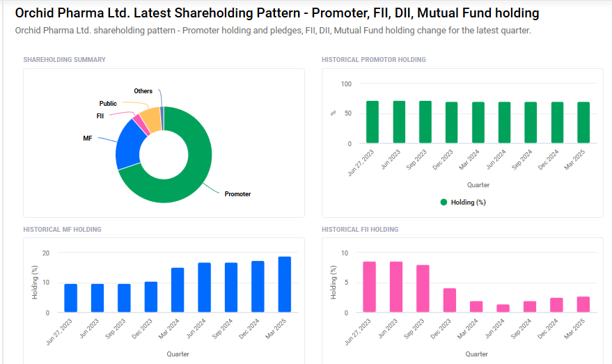The height and width of the screenshot is (364, 612).
Task: Click the FII label beside donut
Action: coord(100,116)
